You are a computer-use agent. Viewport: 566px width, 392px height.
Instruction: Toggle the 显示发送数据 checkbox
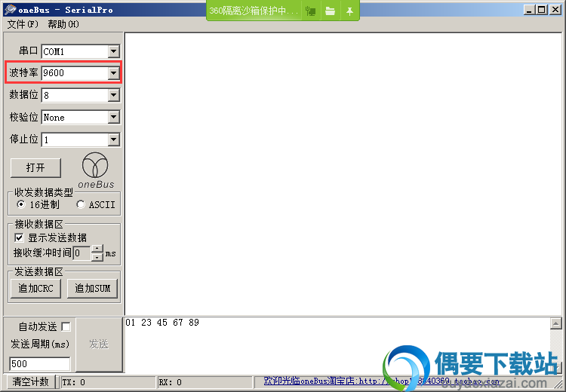pyautogui.click(x=19, y=237)
